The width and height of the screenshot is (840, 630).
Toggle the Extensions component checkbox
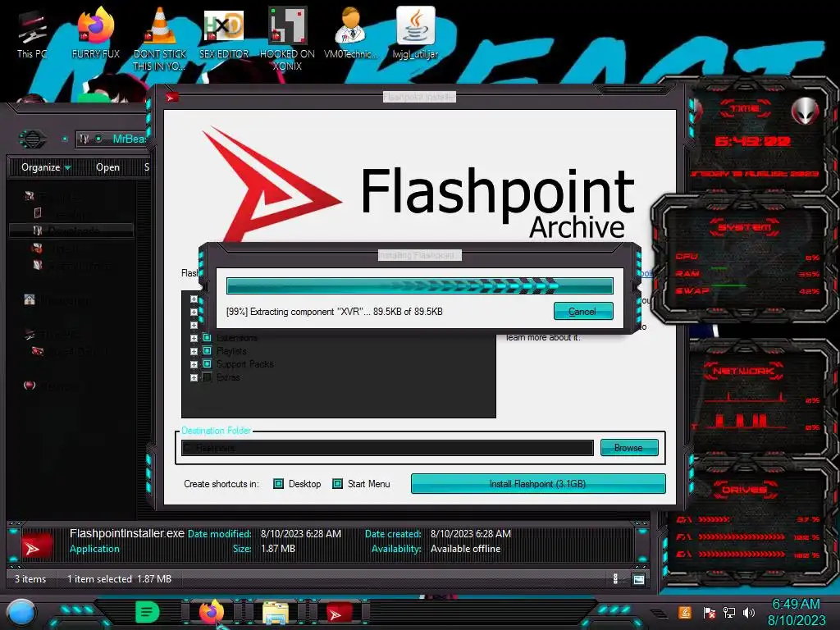pos(207,338)
